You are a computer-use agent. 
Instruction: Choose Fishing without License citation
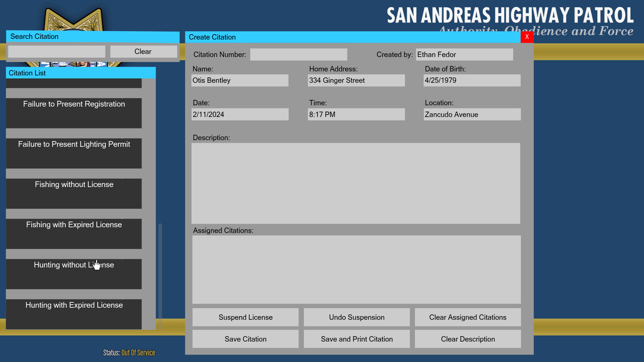point(74,193)
